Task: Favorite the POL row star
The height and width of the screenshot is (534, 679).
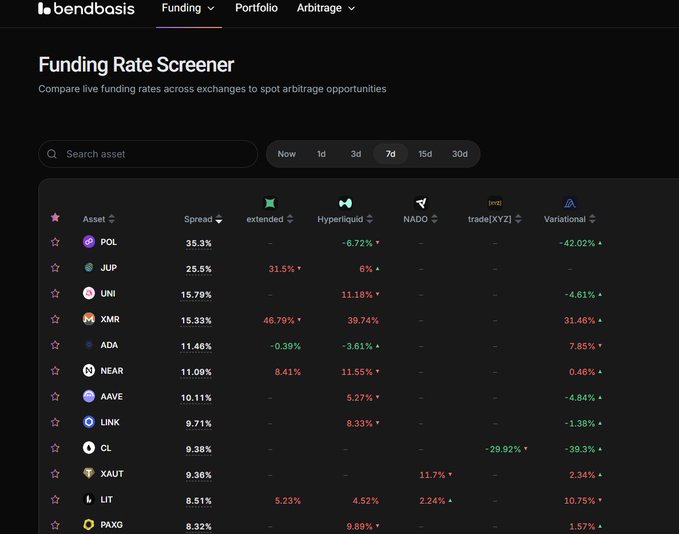Action: tap(55, 242)
